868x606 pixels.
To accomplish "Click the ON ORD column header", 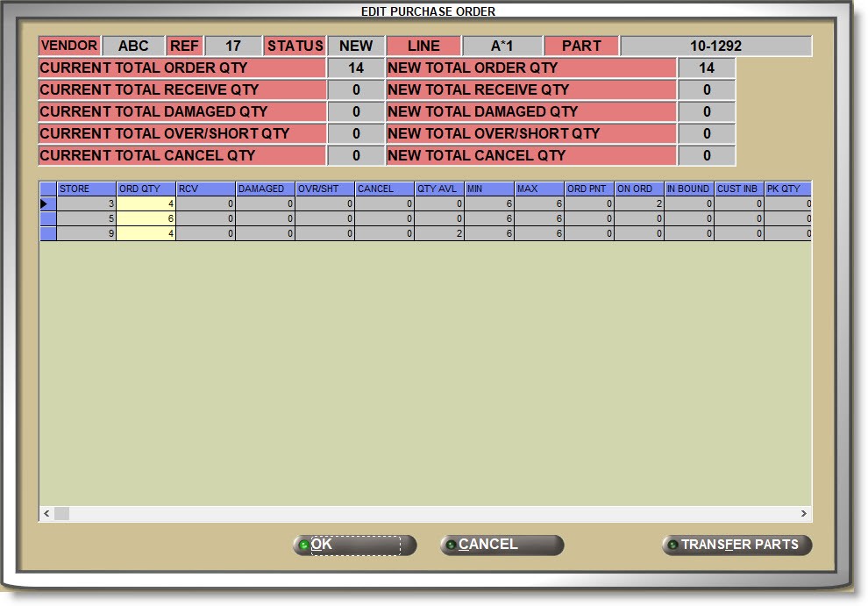I will (637, 189).
